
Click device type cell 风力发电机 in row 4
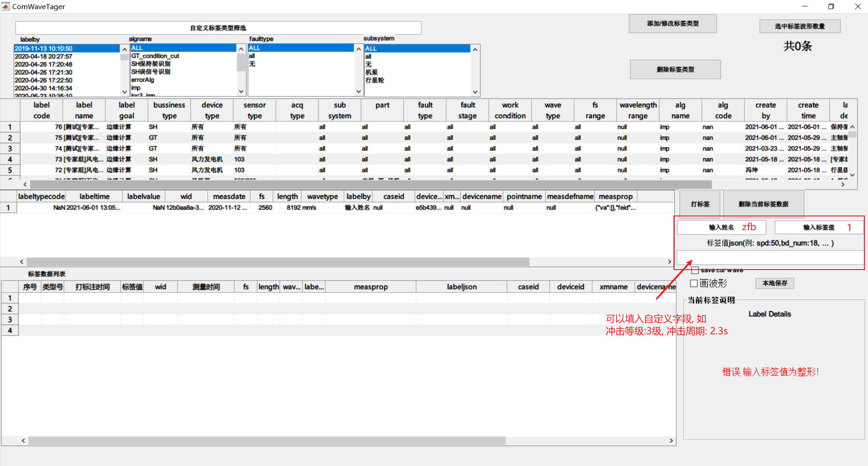212,159
